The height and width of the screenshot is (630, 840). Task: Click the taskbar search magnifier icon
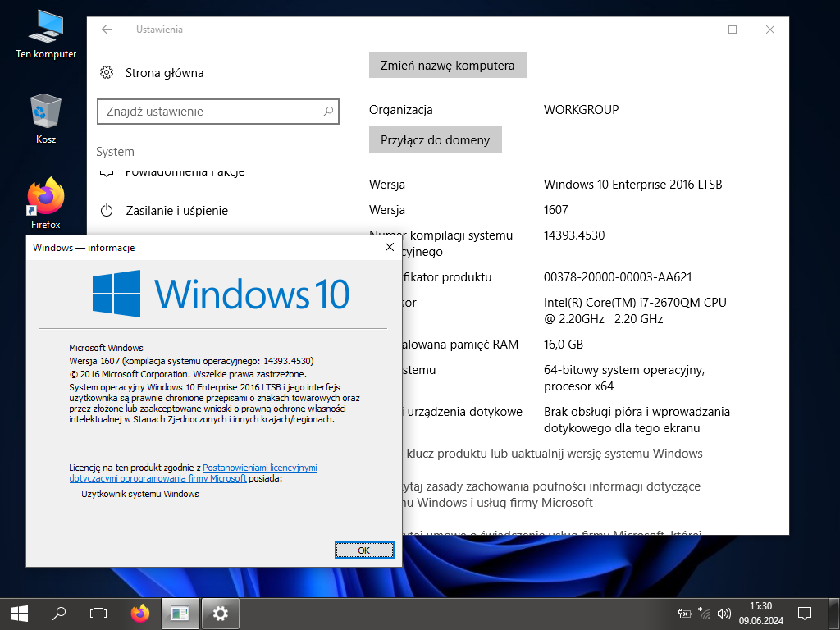[59, 612]
